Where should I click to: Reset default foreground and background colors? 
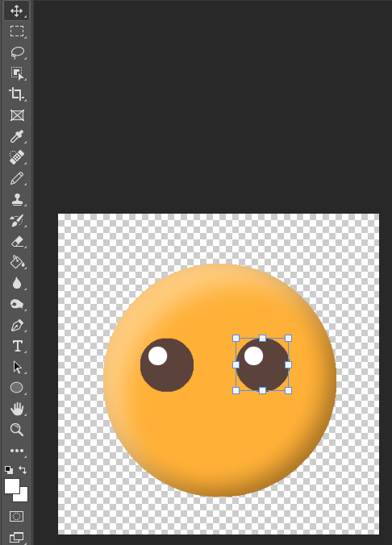click(9, 470)
